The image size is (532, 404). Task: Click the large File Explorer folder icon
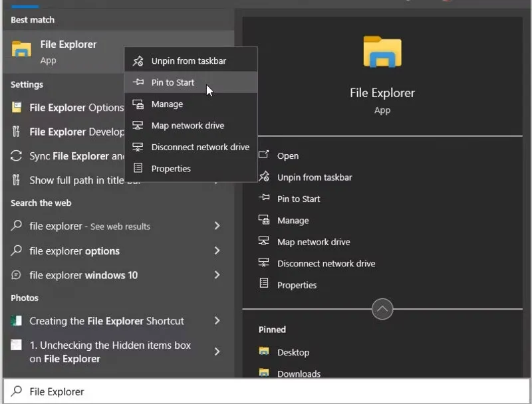pyautogui.click(x=382, y=52)
